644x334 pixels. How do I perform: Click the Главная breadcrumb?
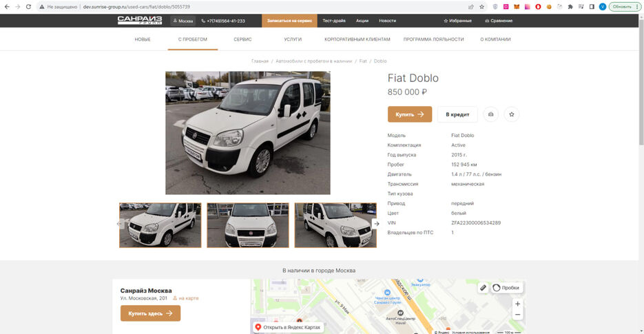coord(260,61)
